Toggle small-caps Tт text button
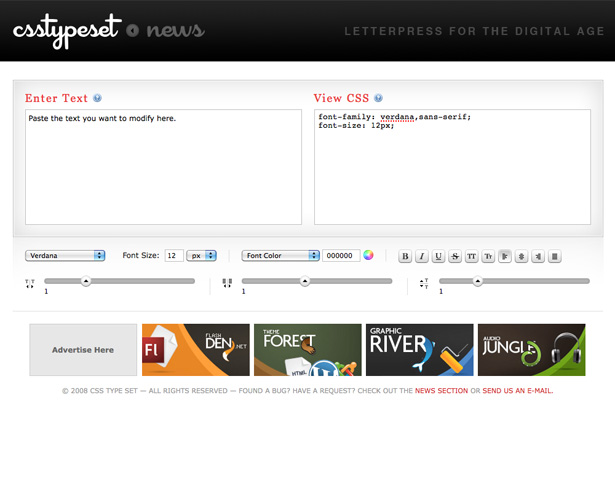 [x=488, y=256]
